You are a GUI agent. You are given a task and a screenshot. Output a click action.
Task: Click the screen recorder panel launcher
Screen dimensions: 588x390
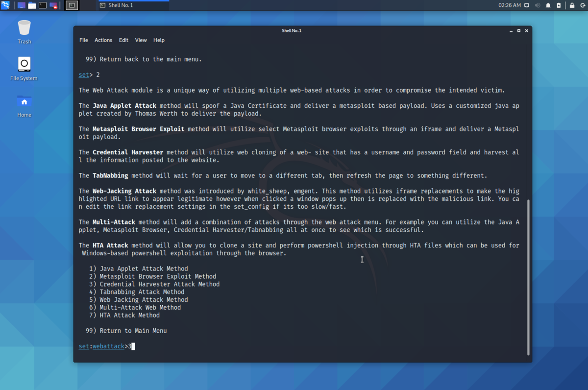tap(53, 5)
